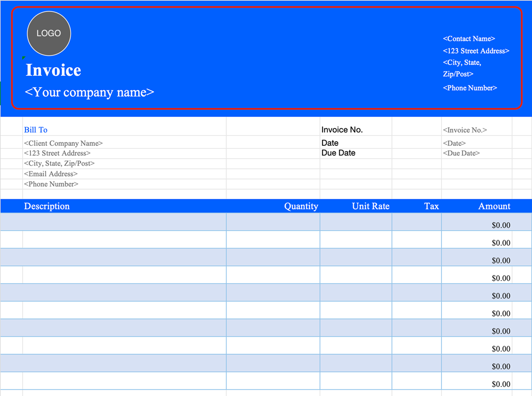Viewport: 532px width, 396px height.
Task: Select the <Client Company Name> cell
Action: [x=63, y=143]
